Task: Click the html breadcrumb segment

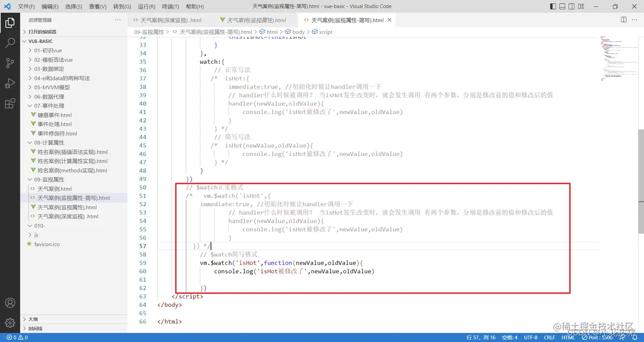Action: [272, 32]
